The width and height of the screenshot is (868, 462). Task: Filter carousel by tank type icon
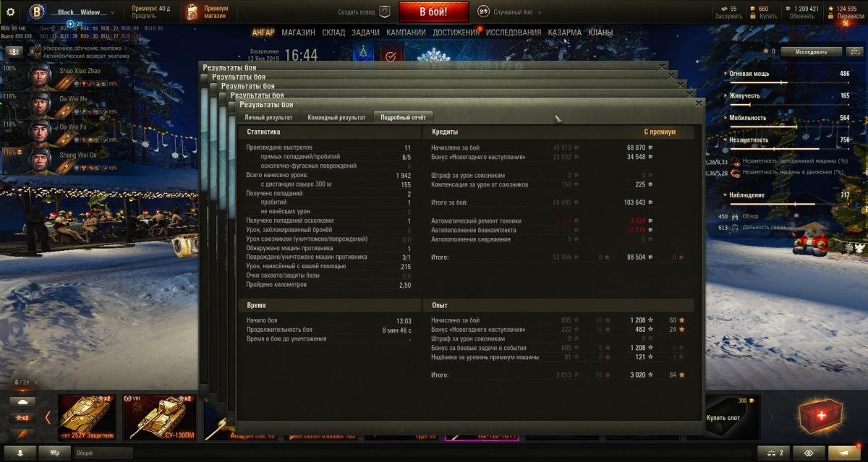tap(22, 401)
